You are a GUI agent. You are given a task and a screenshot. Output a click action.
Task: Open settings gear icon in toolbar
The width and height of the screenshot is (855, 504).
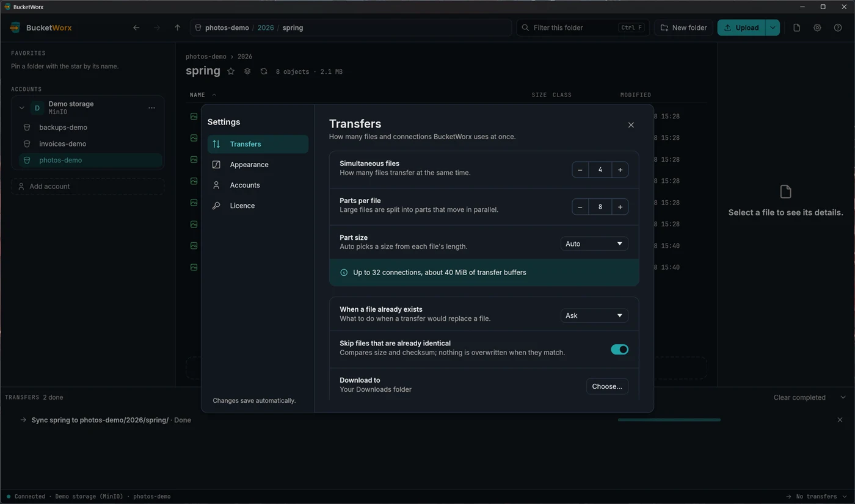(x=817, y=27)
